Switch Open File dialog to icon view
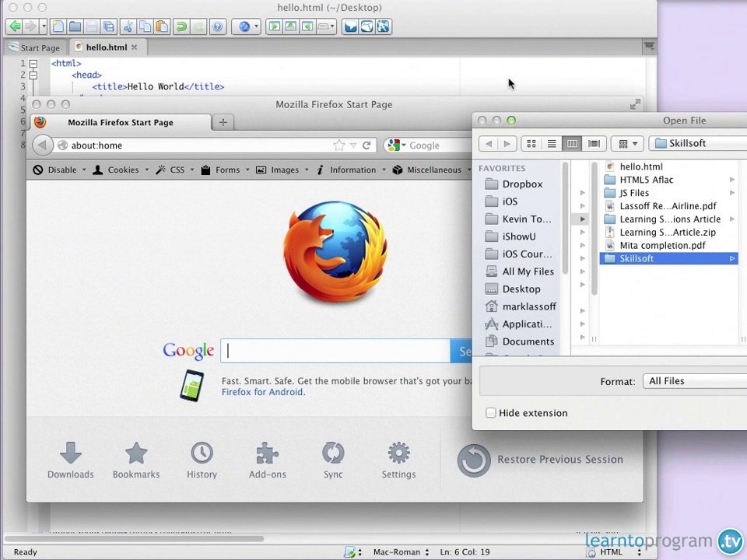The height and width of the screenshot is (560, 747). (531, 143)
